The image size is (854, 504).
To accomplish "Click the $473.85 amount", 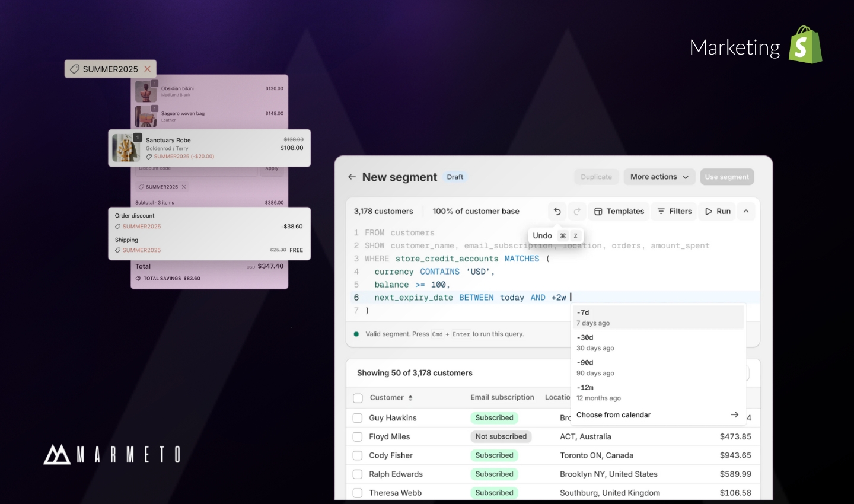I will [x=735, y=436].
